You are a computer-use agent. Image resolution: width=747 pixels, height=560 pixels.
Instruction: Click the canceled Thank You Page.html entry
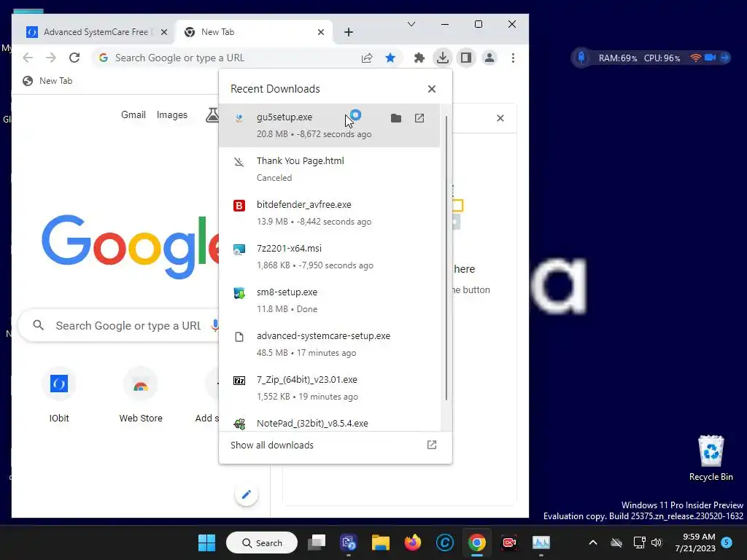pyautogui.click(x=330, y=169)
